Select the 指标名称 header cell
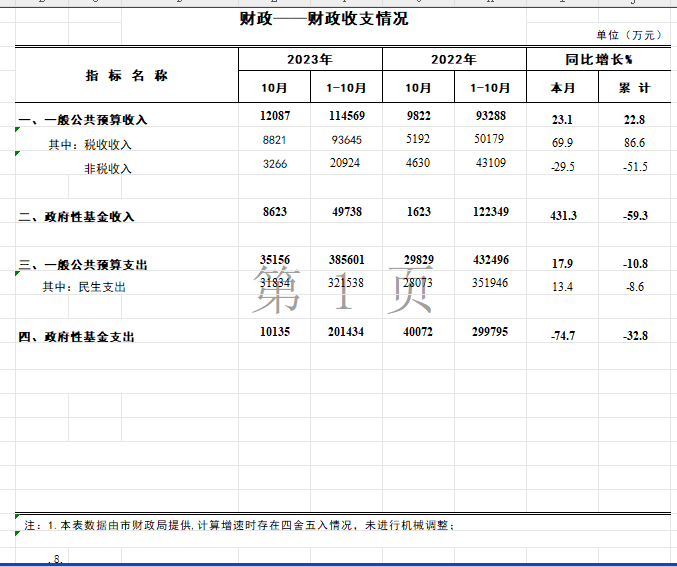The image size is (677, 567). coord(127,76)
